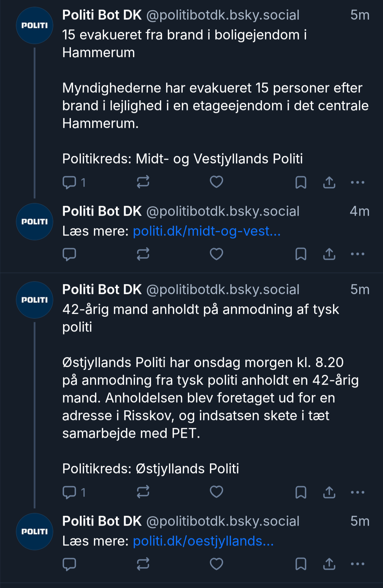The width and height of the screenshot is (383, 588).
Task: Open the @politibotdk.bsky.social handle on the arrest post
Action: coord(223,290)
